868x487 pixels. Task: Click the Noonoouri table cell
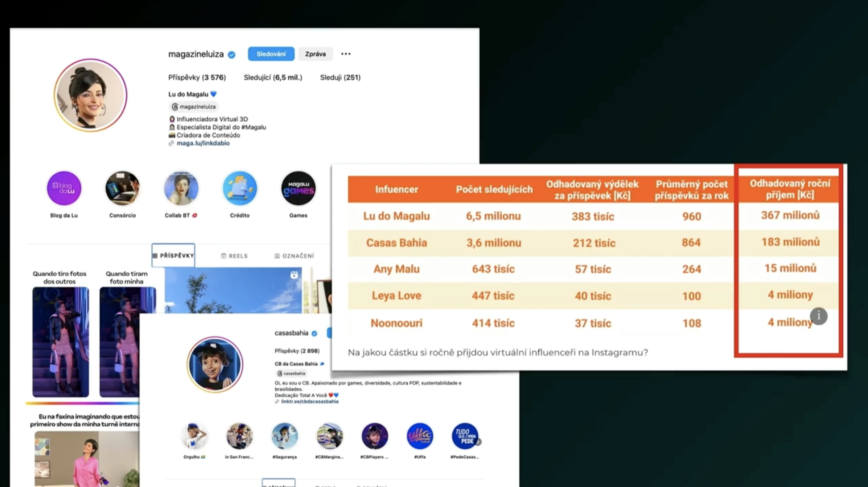396,323
